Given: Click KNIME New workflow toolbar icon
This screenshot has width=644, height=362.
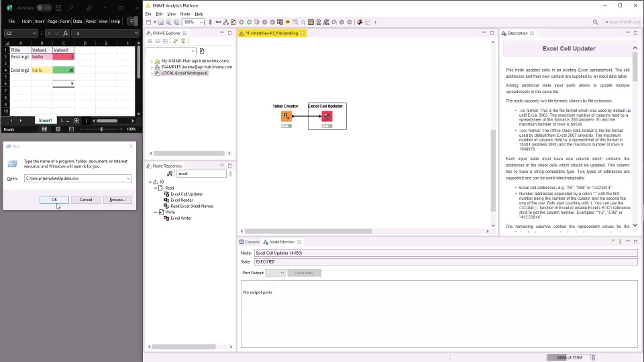Looking at the screenshot, I should pyautogui.click(x=149, y=22).
